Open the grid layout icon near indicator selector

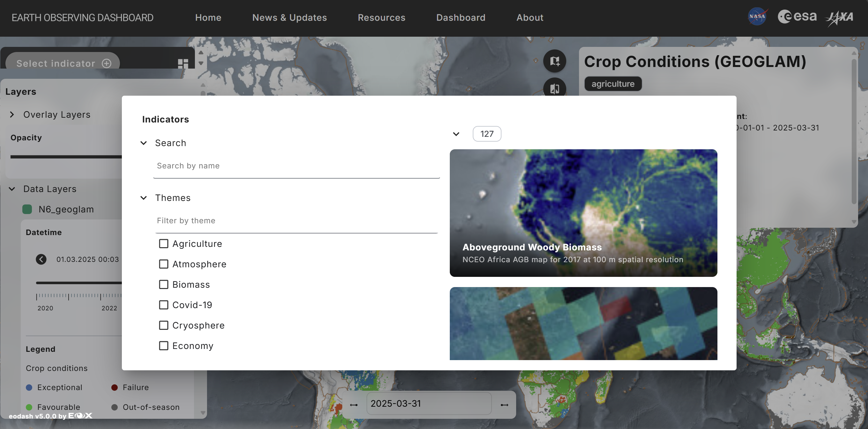183,63
